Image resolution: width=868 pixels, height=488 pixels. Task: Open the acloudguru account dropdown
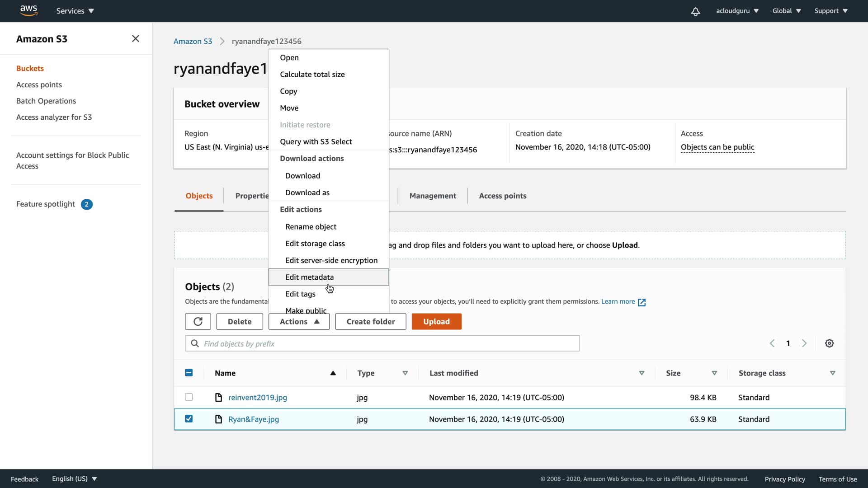tap(737, 11)
